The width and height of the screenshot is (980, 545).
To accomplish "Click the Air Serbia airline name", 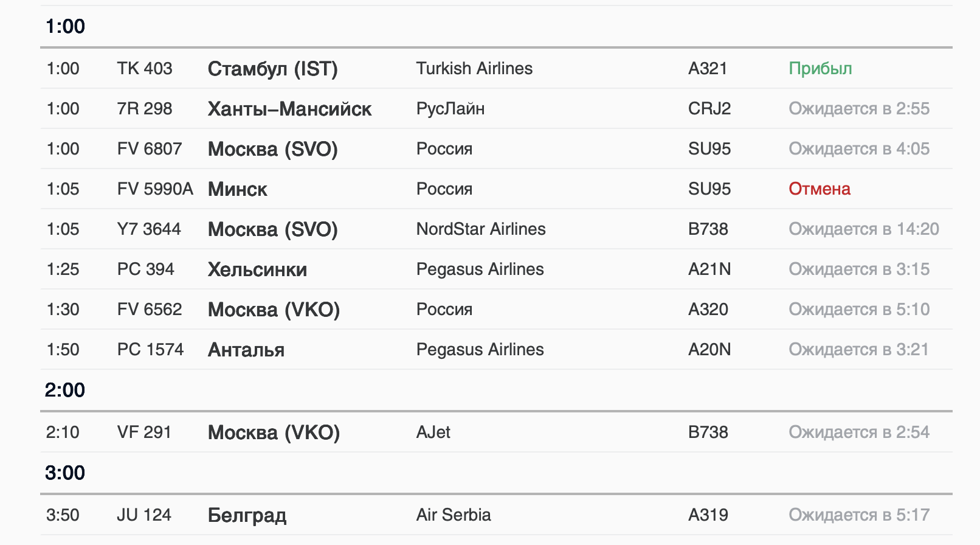I will [x=454, y=515].
